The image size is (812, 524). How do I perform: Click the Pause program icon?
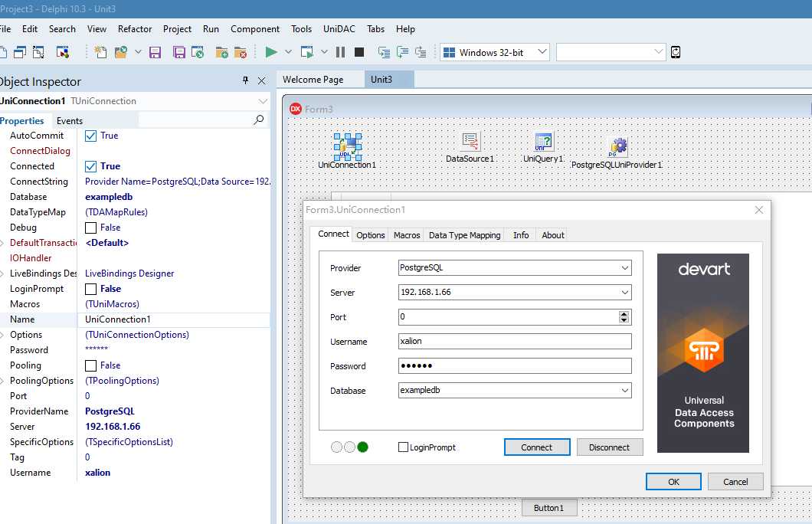[x=340, y=52]
